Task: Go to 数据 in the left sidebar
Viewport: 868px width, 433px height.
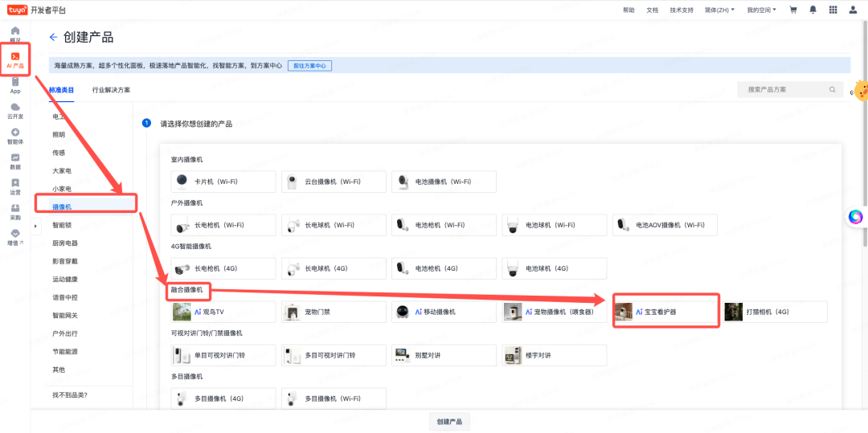Action: pyautogui.click(x=15, y=161)
